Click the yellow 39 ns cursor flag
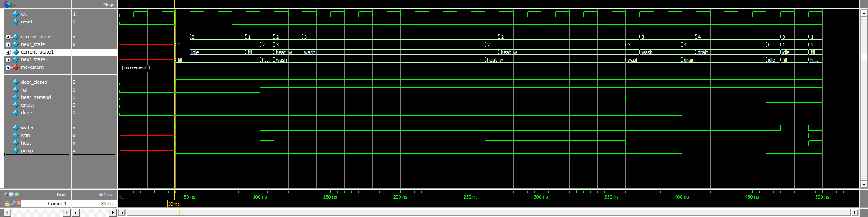The height and width of the screenshot is (217, 868). pyautogui.click(x=174, y=204)
